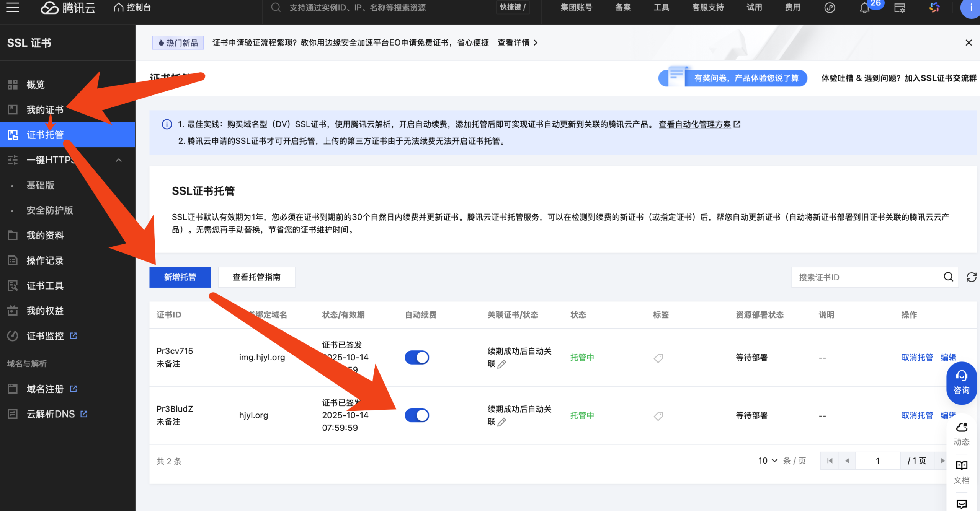Open 安全防护版 under 一键HTTPS

[x=50, y=210]
